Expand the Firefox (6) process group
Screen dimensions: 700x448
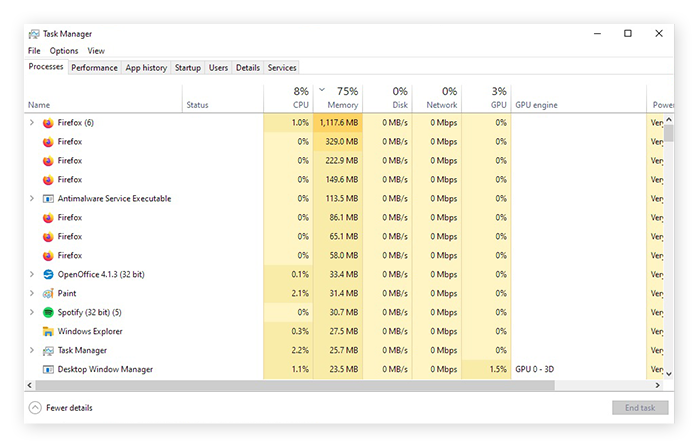32,122
